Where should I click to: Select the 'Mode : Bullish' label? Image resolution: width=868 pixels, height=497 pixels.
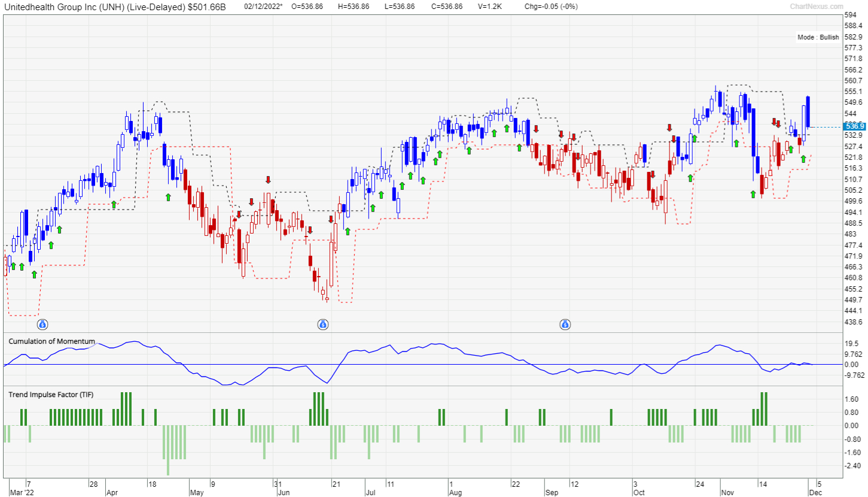tap(818, 37)
